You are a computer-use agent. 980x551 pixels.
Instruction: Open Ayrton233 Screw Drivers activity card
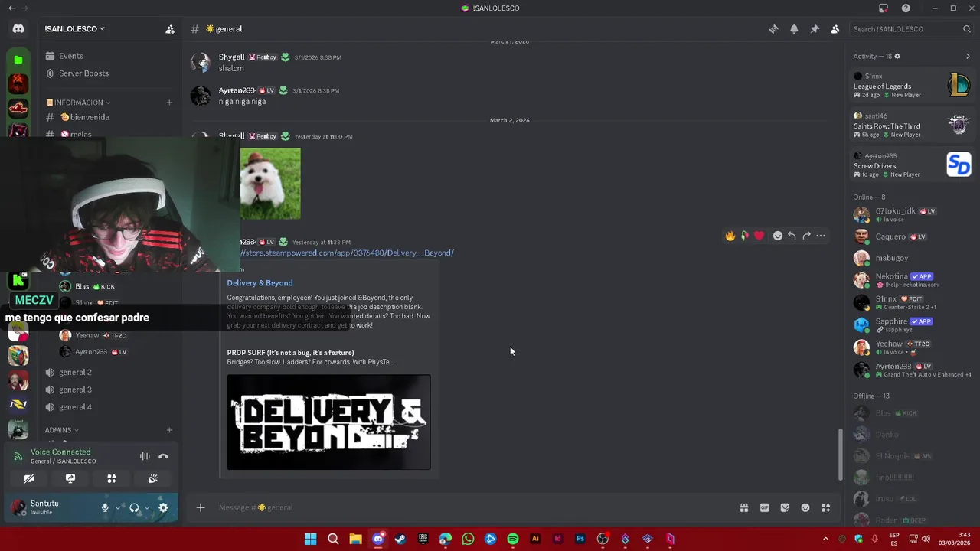point(912,165)
